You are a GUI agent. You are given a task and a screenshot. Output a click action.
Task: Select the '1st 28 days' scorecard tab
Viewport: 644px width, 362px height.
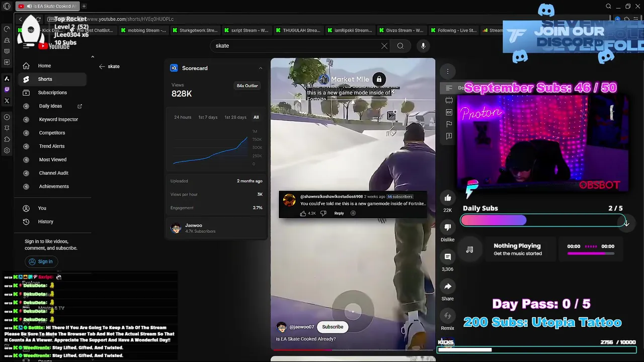[x=235, y=117]
